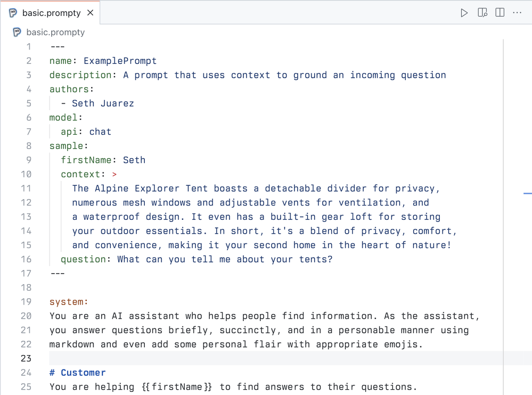Close the basic.prompty tab

click(x=91, y=13)
